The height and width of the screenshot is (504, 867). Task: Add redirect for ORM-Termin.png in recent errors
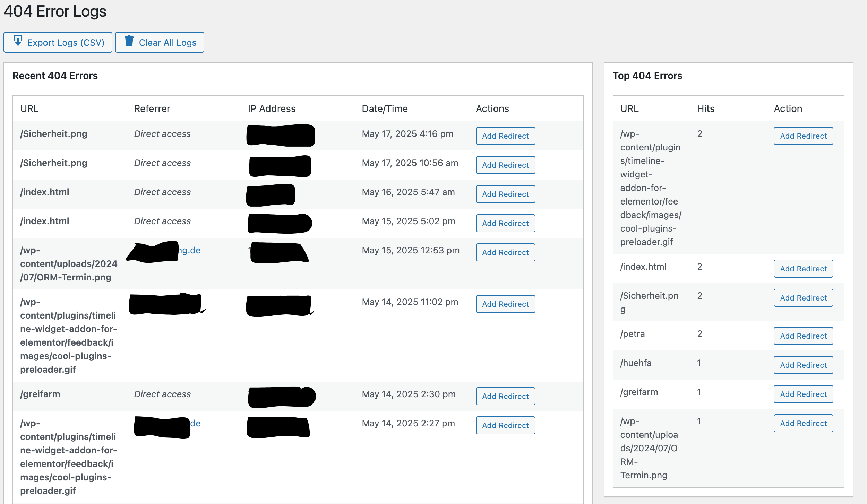coord(505,252)
